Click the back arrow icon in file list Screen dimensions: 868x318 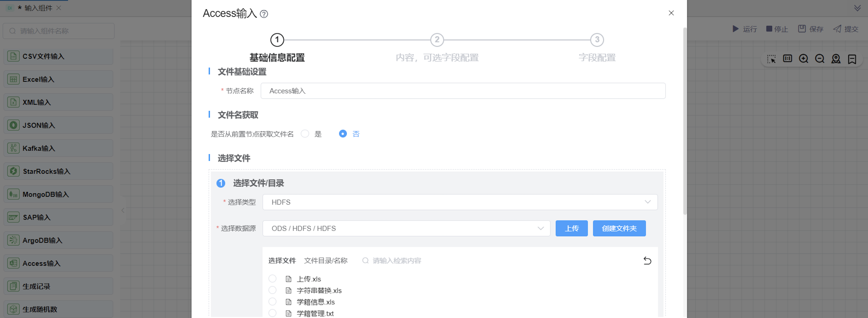pos(647,261)
